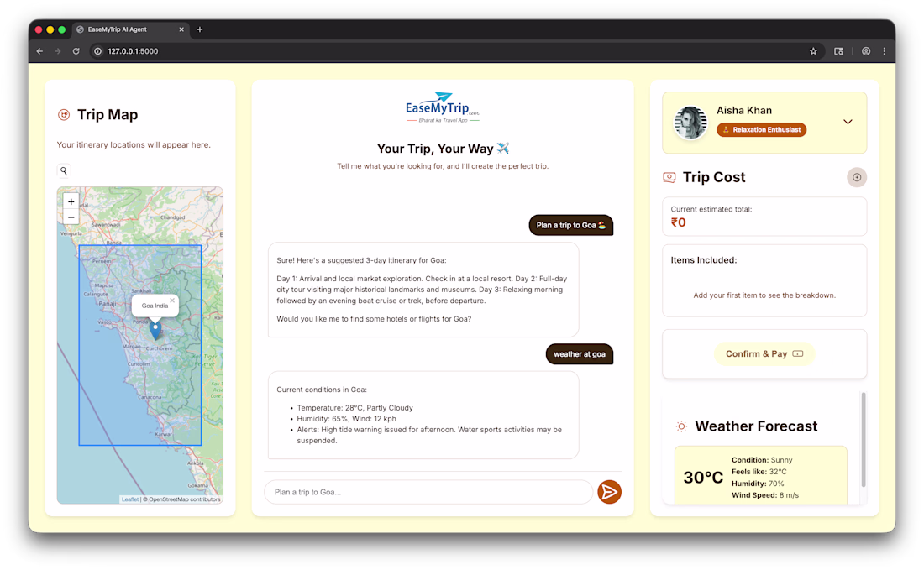This screenshot has height=570, width=924.
Task: Open the browser side panel icon
Action: (x=838, y=51)
